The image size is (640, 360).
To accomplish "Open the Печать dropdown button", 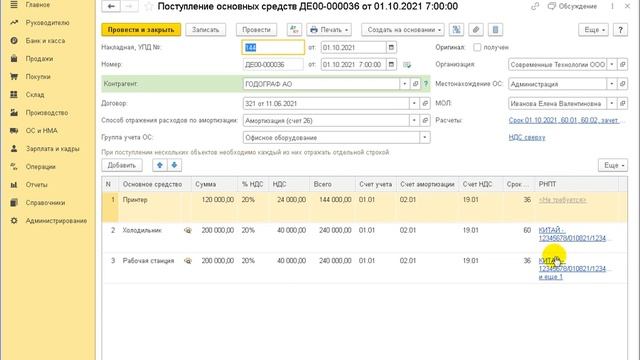I will [x=329, y=30].
